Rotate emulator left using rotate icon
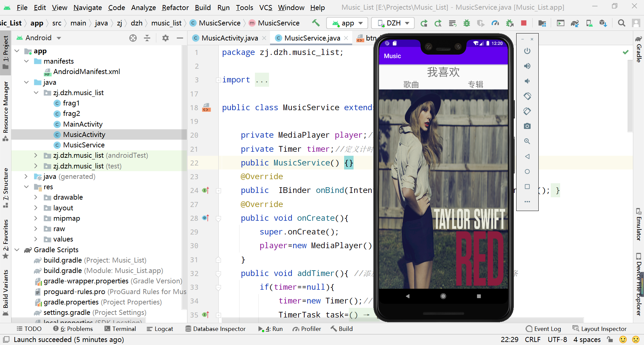 [527, 96]
